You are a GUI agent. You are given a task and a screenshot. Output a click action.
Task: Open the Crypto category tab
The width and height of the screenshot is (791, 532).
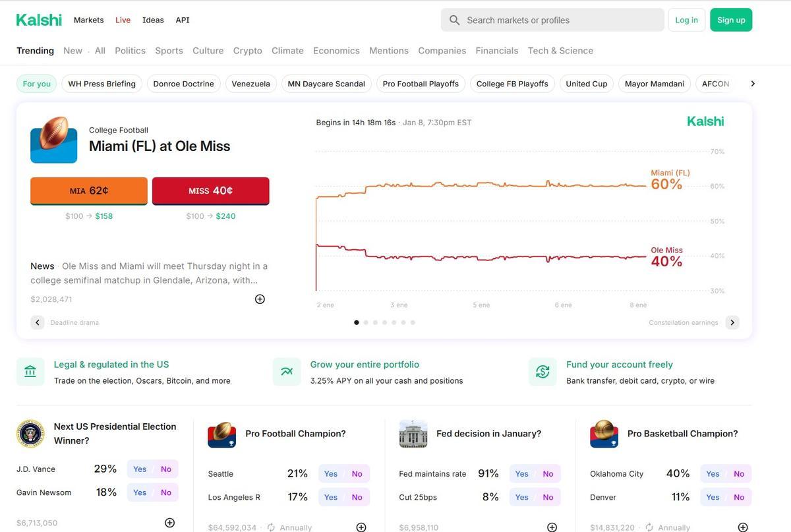click(x=247, y=51)
